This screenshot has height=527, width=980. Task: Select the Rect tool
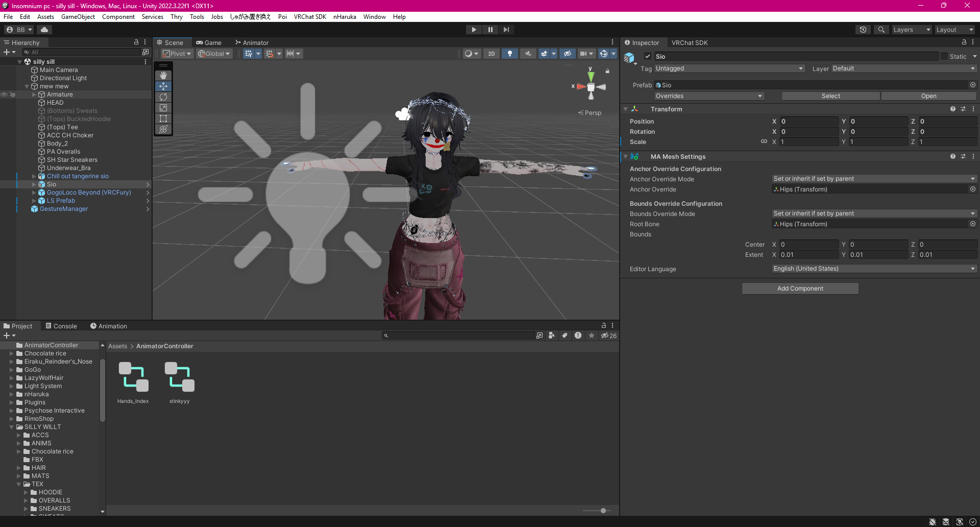coord(163,118)
